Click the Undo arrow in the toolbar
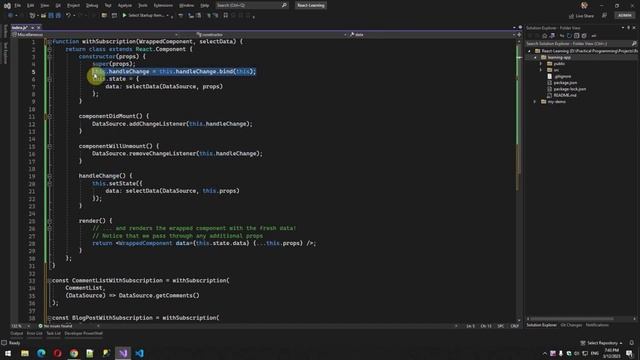 69,16
